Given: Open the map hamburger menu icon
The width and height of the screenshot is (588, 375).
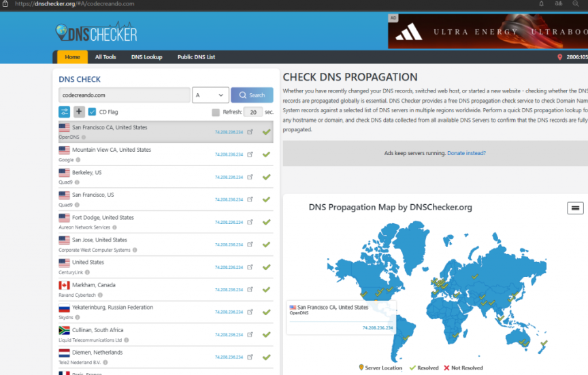Looking at the screenshot, I should 575,208.
